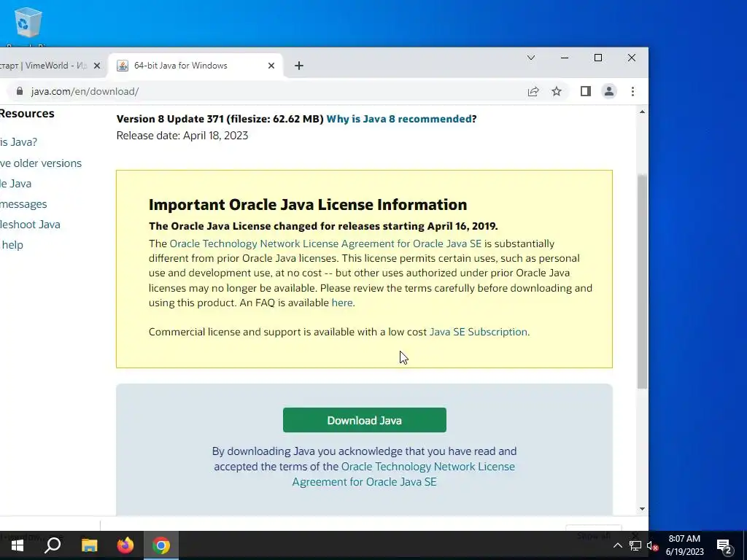
Task: Click the java.com/en/download address bar
Action: [267, 91]
